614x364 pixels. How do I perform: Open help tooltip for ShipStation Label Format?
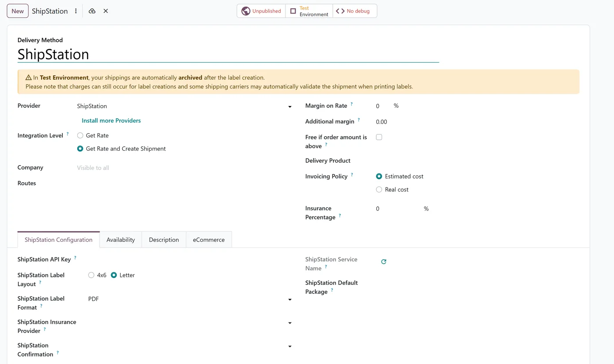(41, 306)
